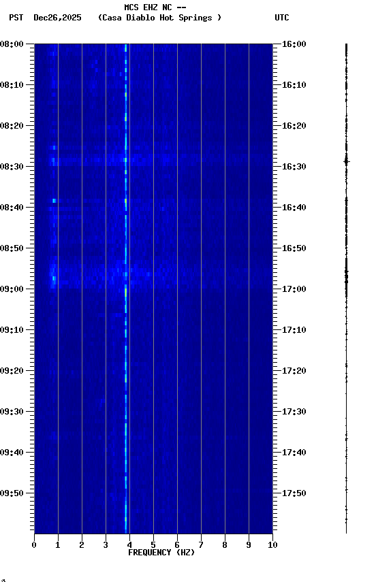Click the date "Dec26,2025"
This screenshot has width=376, height=588.
[57, 18]
